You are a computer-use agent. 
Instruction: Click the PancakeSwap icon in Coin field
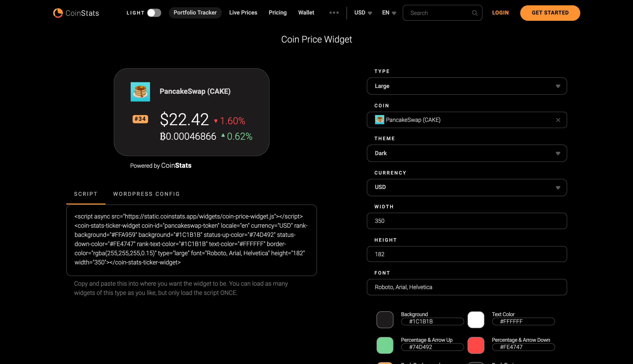click(379, 120)
